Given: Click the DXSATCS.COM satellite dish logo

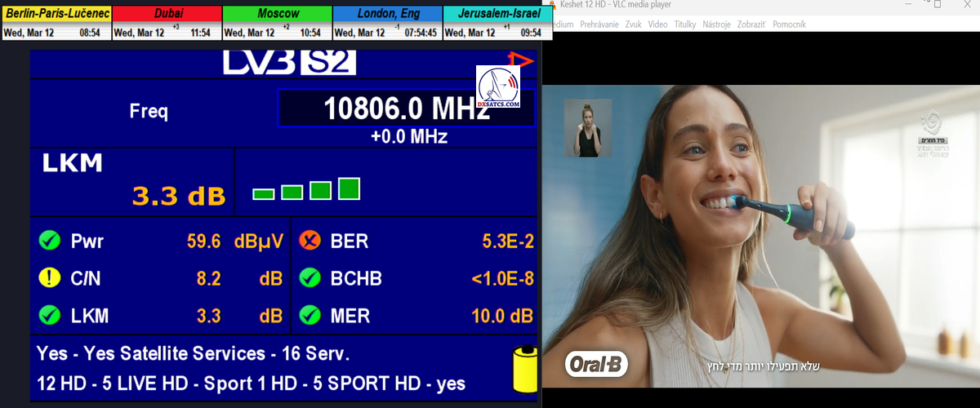Looking at the screenshot, I should (x=498, y=87).
